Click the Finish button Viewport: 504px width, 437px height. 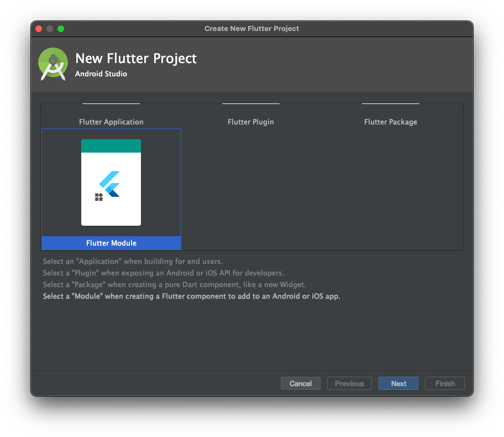point(445,383)
